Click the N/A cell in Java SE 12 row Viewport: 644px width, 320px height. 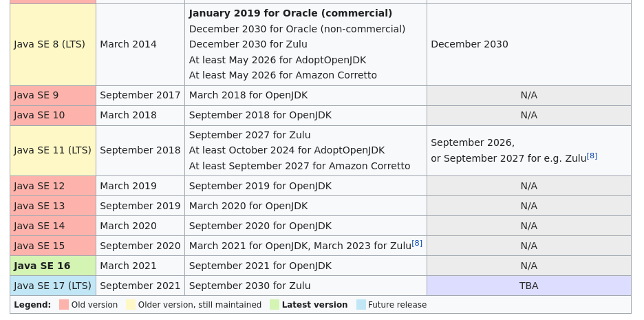pyautogui.click(x=529, y=186)
